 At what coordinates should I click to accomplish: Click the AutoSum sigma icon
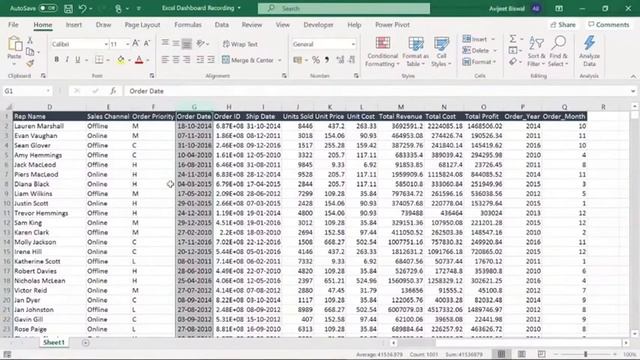point(513,39)
